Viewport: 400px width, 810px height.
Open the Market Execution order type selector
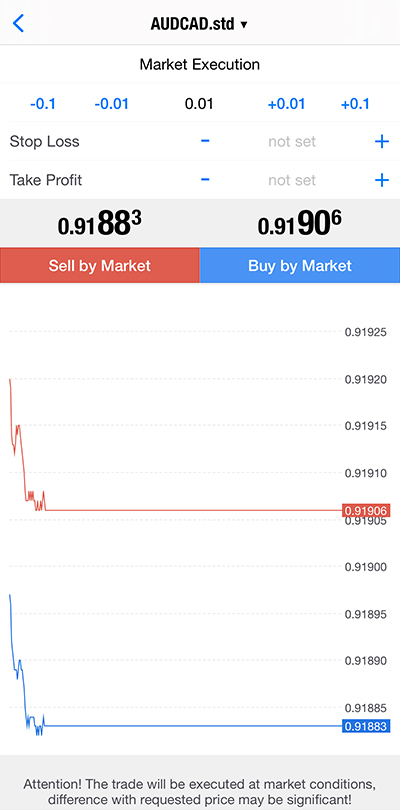pyautogui.click(x=199, y=65)
